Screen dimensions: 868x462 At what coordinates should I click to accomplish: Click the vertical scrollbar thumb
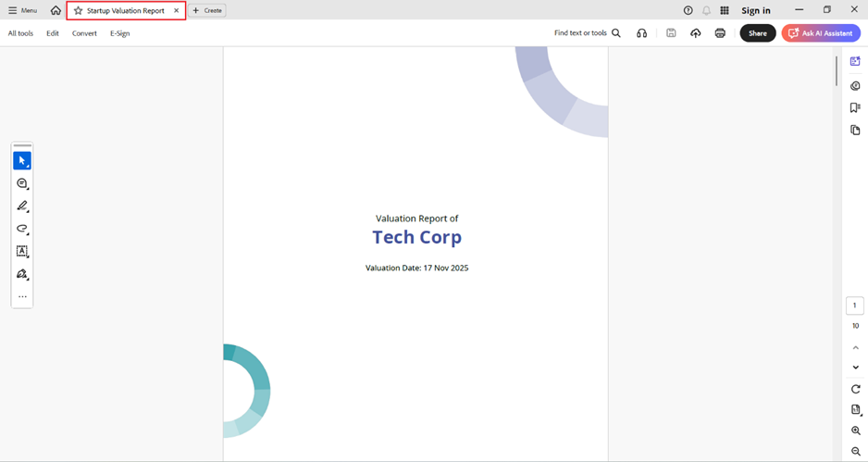click(837, 70)
